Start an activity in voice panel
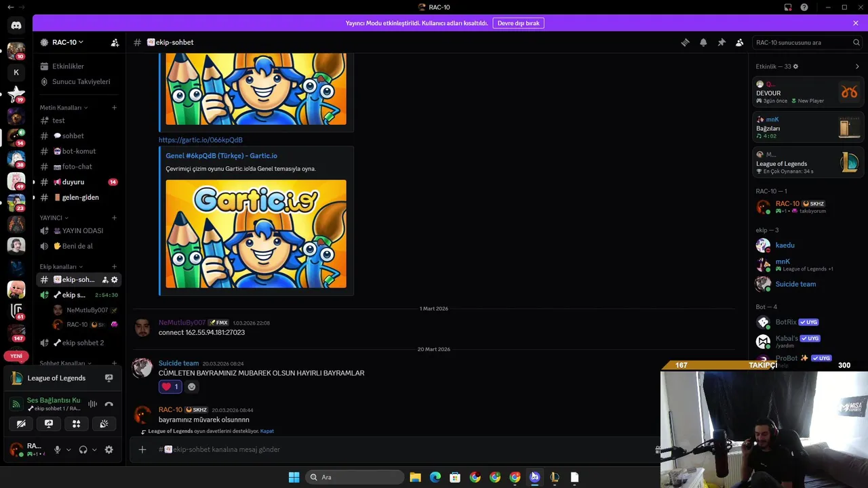The image size is (868, 488). pyautogui.click(x=76, y=424)
